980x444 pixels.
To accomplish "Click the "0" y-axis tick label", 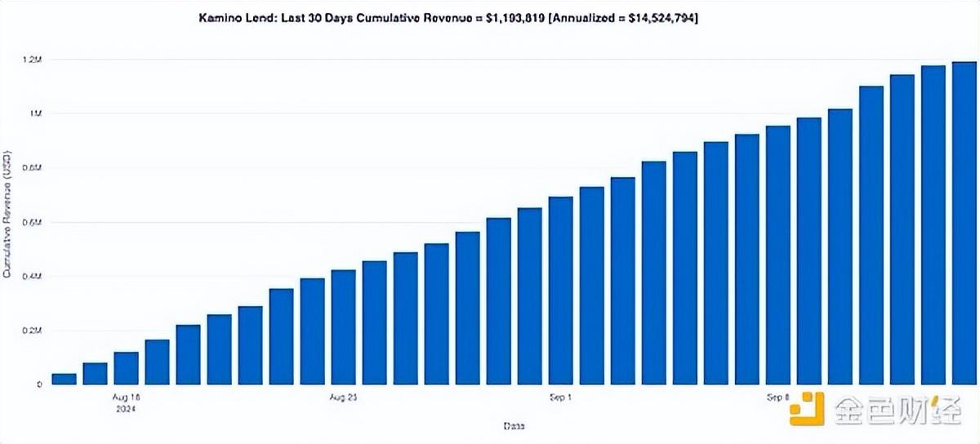I will [38, 384].
